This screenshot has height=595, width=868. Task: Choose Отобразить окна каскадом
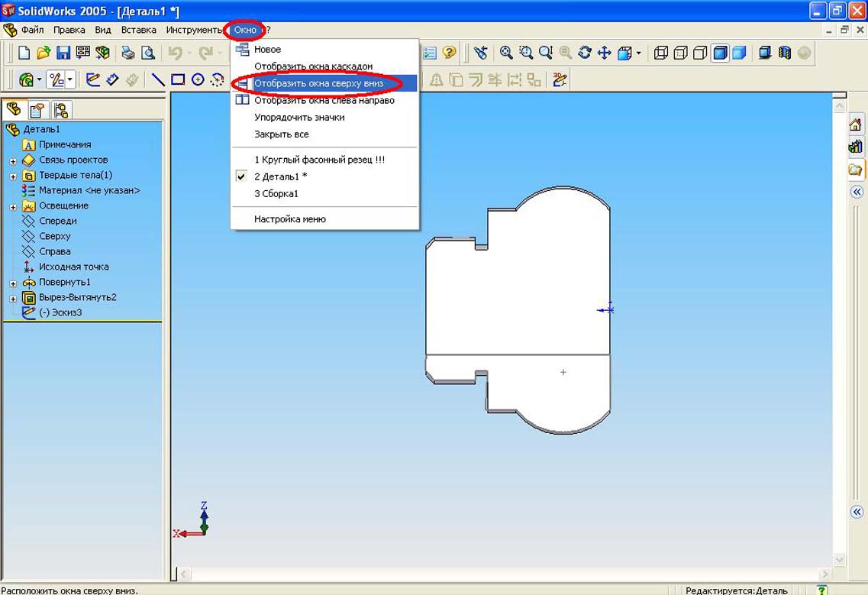(x=324, y=66)
